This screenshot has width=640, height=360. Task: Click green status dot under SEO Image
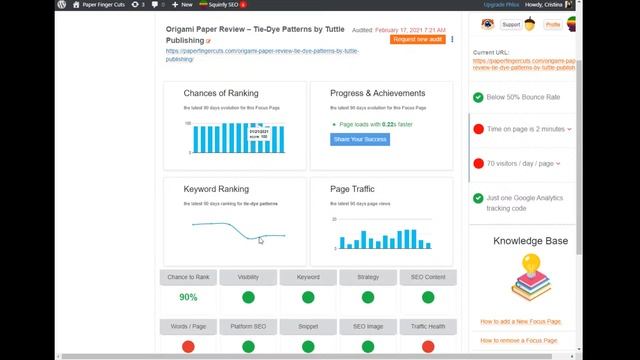coord(368,347)
